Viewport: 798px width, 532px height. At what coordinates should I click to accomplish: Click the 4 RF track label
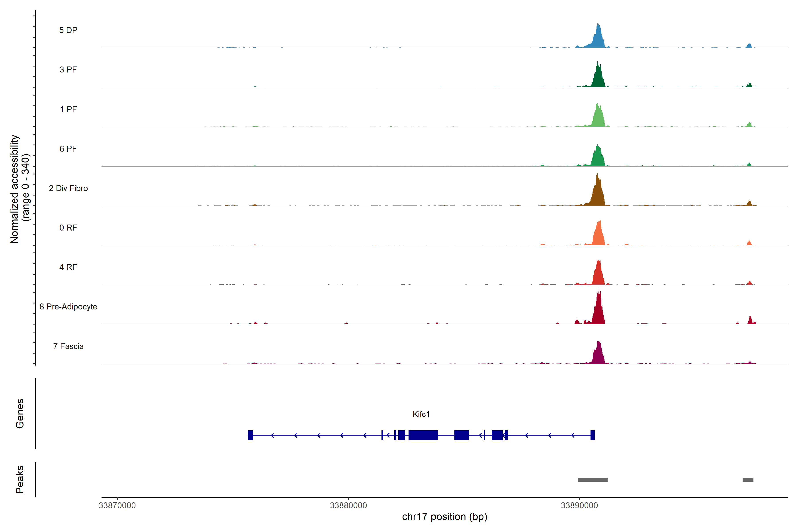(x=68, y=267)
